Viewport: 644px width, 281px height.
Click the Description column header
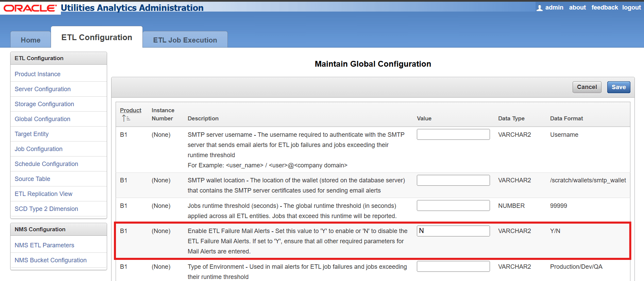click(x=203, y=118)
